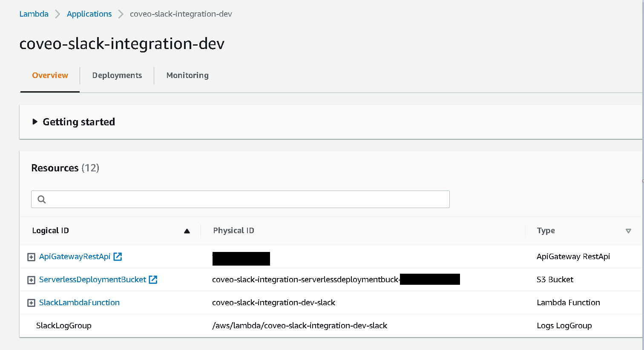This screenshot has height=350, width=644.
Task: Click the search magnifier icon in Resources
Action: tap(42, 199)
